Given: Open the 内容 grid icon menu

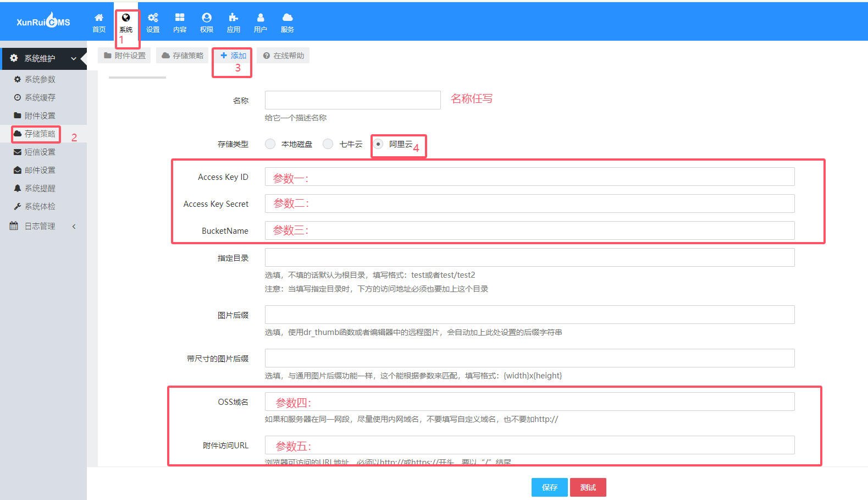Looking at the screenshot, I should tap(180, 18).
